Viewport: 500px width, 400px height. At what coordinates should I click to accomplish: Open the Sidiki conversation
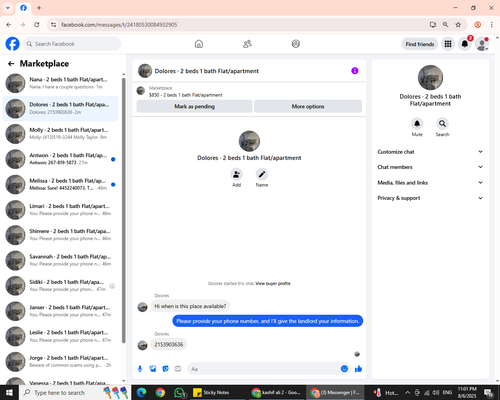coord(60,286)
